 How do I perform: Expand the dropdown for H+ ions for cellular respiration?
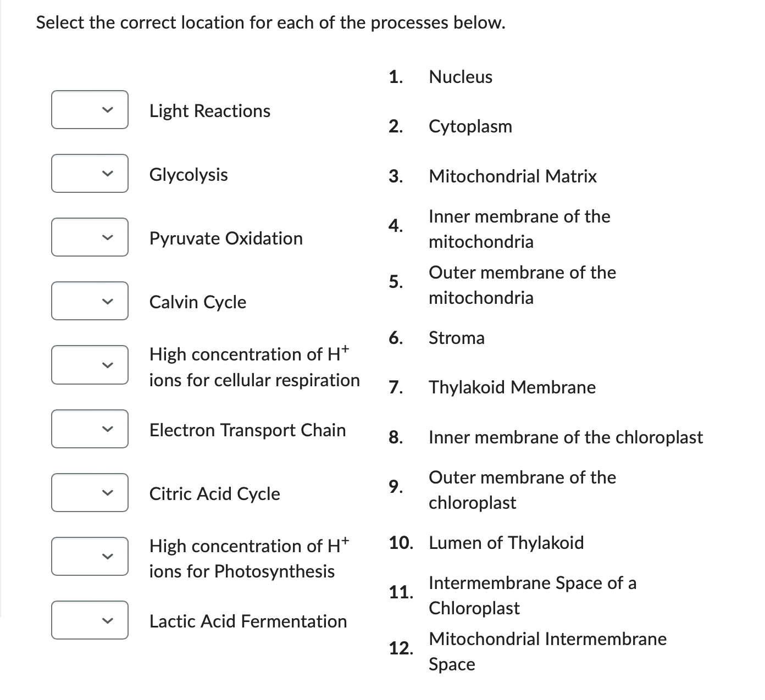(90, 365)
